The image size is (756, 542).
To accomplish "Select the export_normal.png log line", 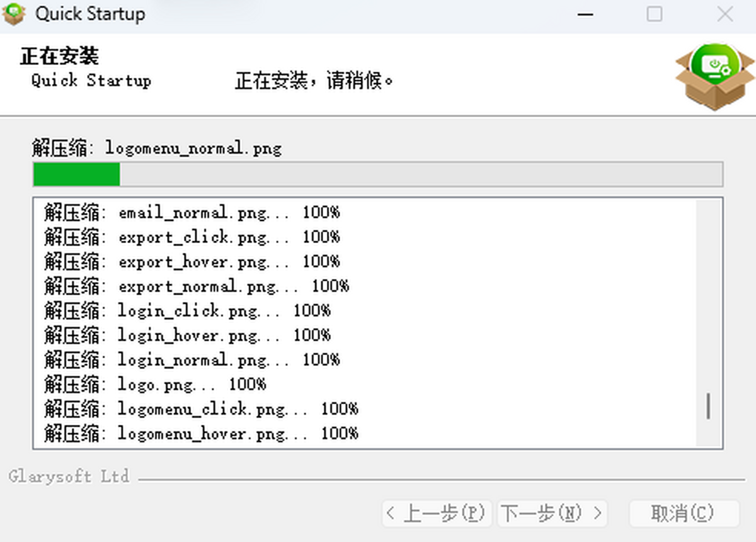I will pos(197,286).
